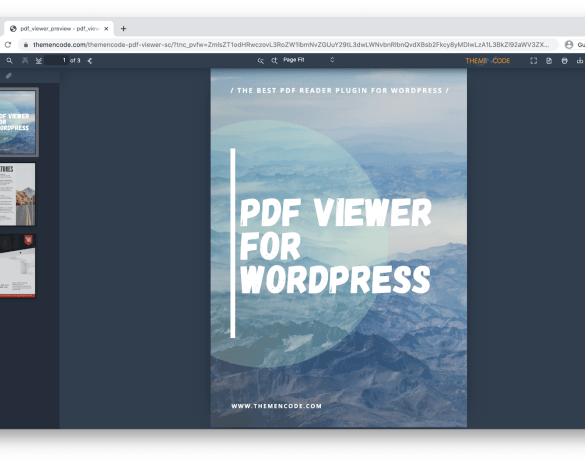Open a new browser tab
Viewport: 585px width, 463px height.
coord(123,28)
